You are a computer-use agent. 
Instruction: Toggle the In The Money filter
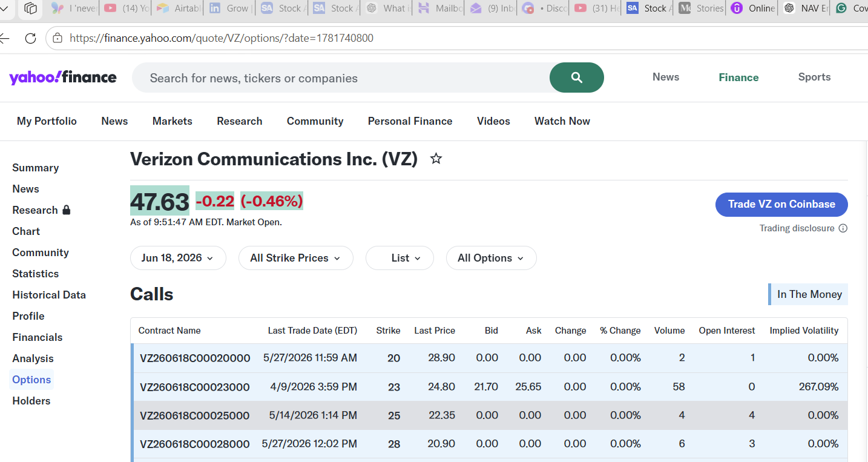click(808, 294)
